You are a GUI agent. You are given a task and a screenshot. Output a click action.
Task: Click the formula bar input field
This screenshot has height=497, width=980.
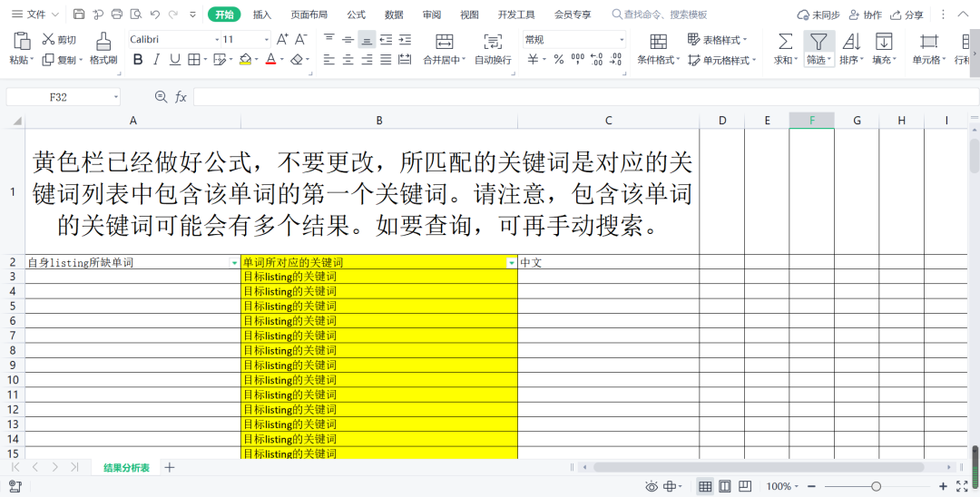coord(585,97)
